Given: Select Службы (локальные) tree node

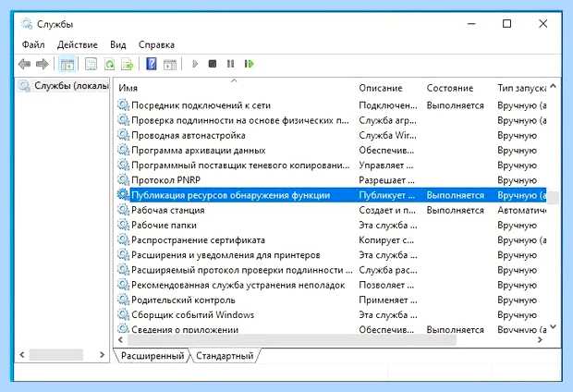Looking at the screenshot, I should pyautogui.click(x=65, y=86).
